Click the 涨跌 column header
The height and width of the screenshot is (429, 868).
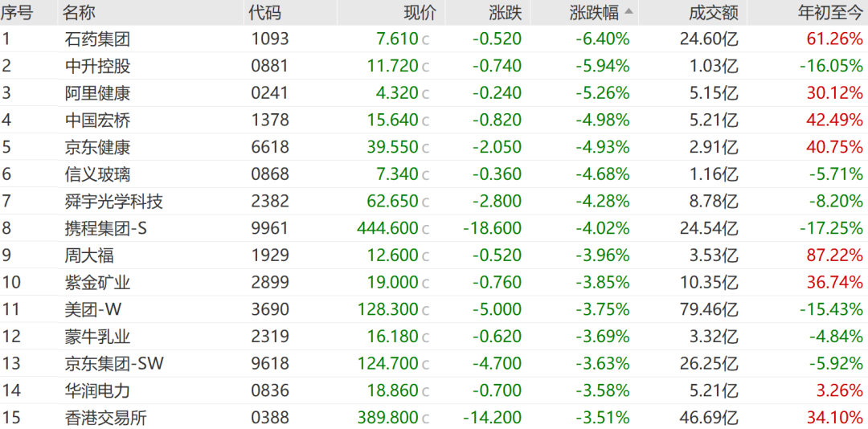(505, 12)
